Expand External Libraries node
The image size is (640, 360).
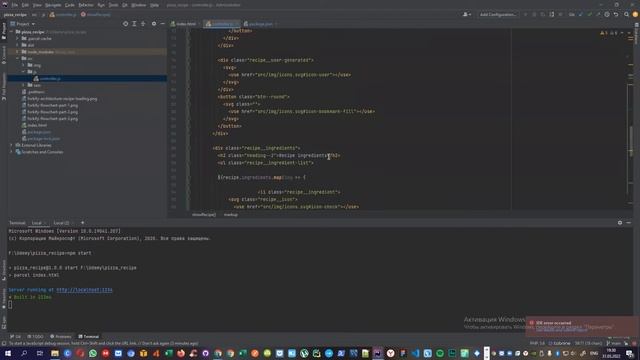click(12, 145)
